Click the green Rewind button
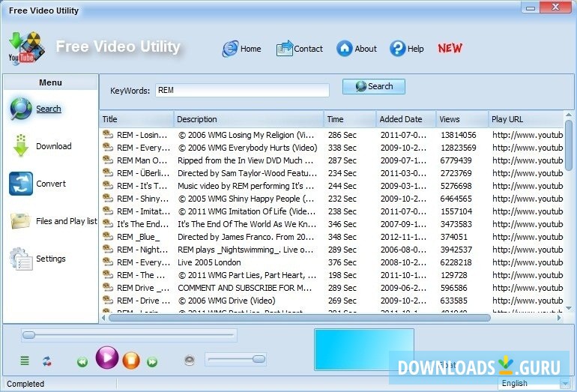 point(82,362)
